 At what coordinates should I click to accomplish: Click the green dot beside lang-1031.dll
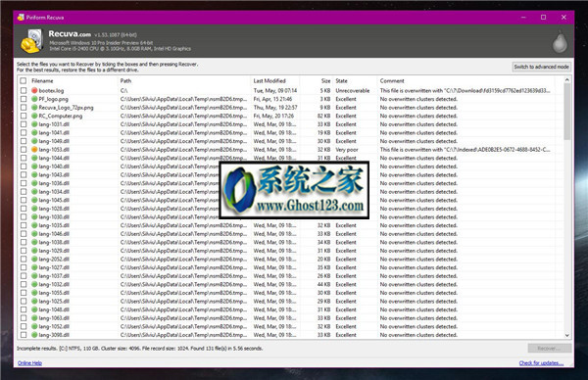(34, 124)
